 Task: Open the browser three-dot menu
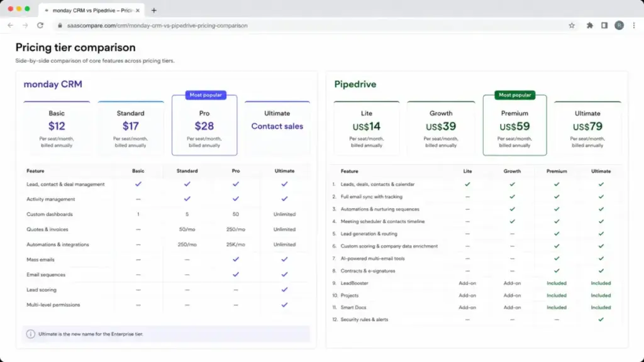click(634, 25)
